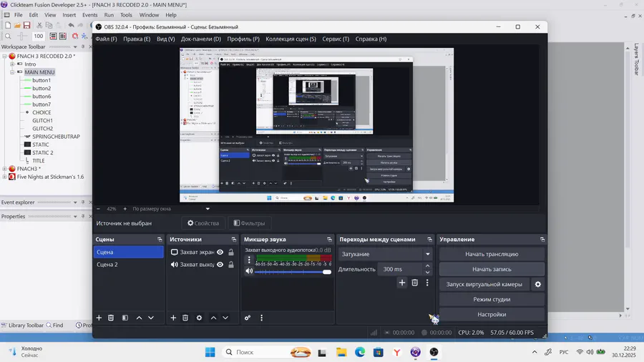Delete the selected source with trash icon
Screen dimensions: 644x362
tap(185, 318)
